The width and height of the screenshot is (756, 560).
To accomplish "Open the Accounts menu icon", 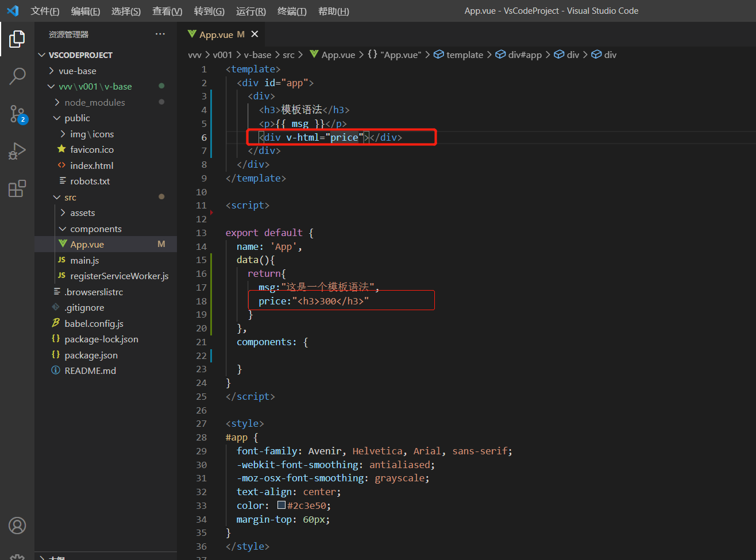I will [17, 526].
